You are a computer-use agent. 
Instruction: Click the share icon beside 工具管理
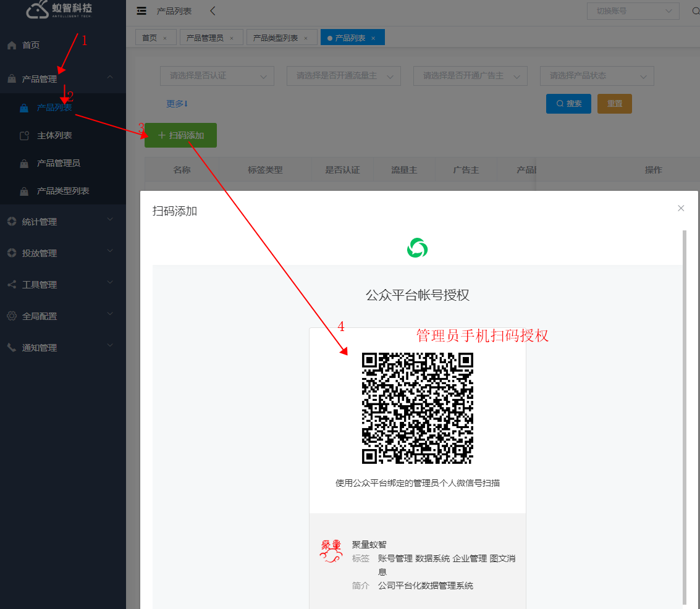point(12,284)
